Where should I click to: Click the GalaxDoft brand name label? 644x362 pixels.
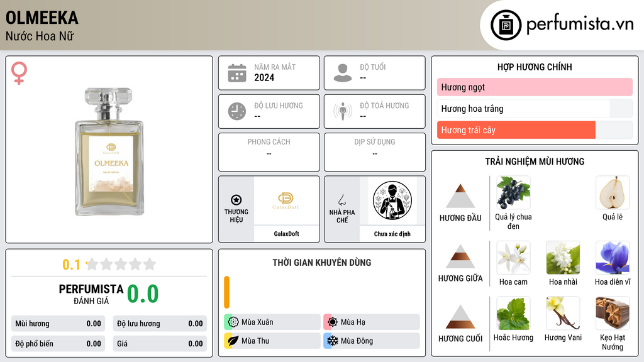click(286, 234)
